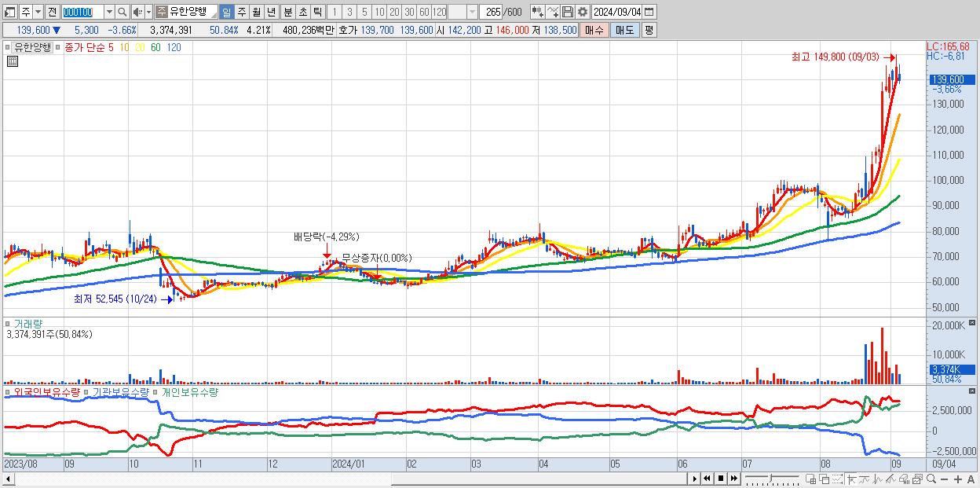The image size is (980, 488).
Task: Select the 년 yearly chart period
Action: pos(271,12)
